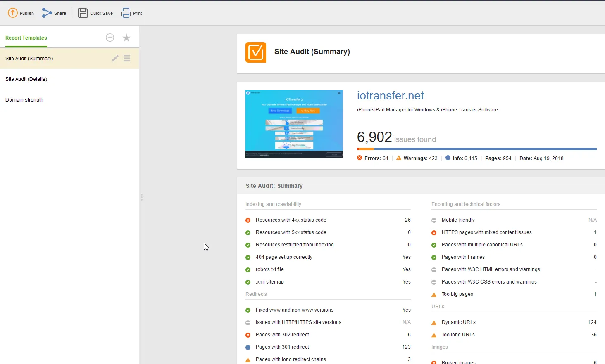Viewport: 605px width, 364px height.
Task: Click error icon beside Pages with 302 redirect
Action: point(248,335)
